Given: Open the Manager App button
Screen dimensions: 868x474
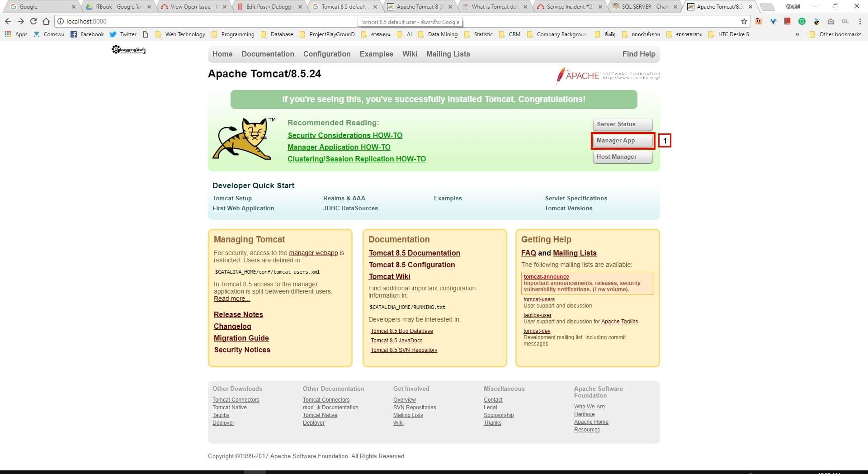Looking at the screenshot, I should click(x=623, y=141).
